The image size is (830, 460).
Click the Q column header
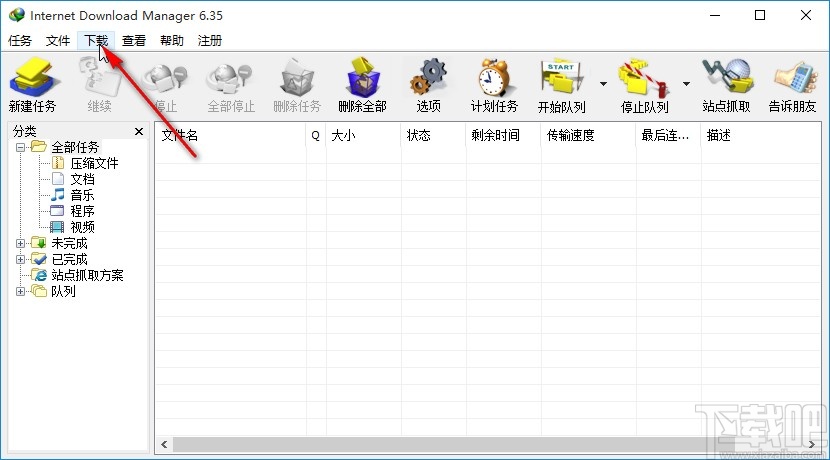(315, 136)
